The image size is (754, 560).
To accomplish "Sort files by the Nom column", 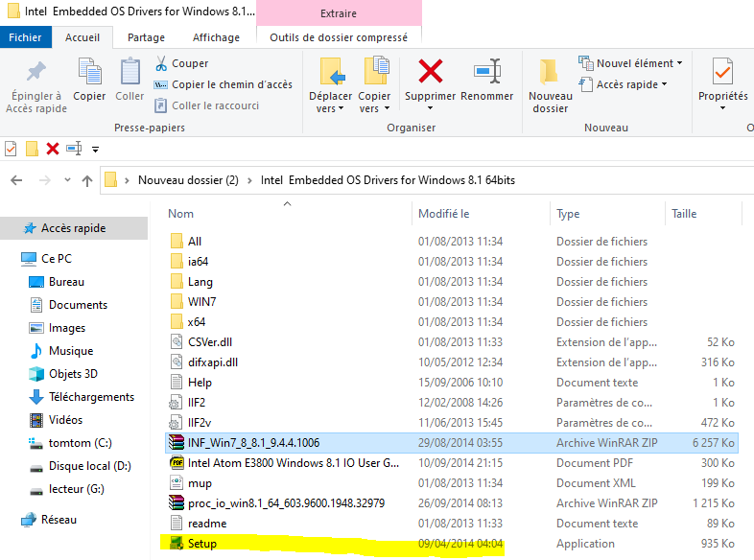I will coord(180,214).
